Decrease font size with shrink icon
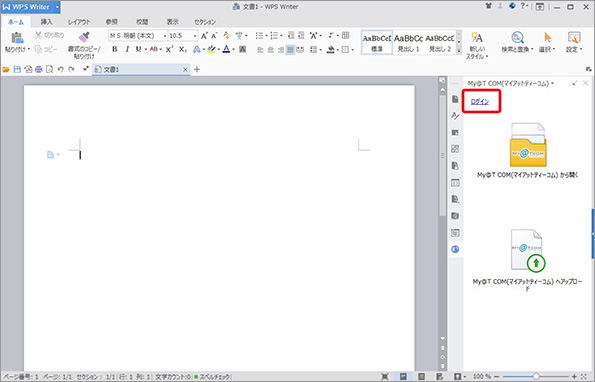Screen dimensions: 595x382 (x=214, y=36)
